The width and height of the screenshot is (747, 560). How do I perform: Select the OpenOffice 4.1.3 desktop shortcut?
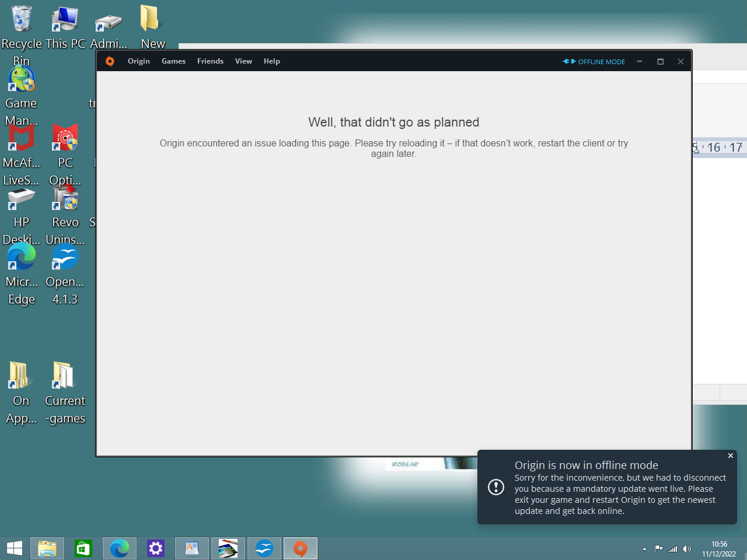point(65,274)
